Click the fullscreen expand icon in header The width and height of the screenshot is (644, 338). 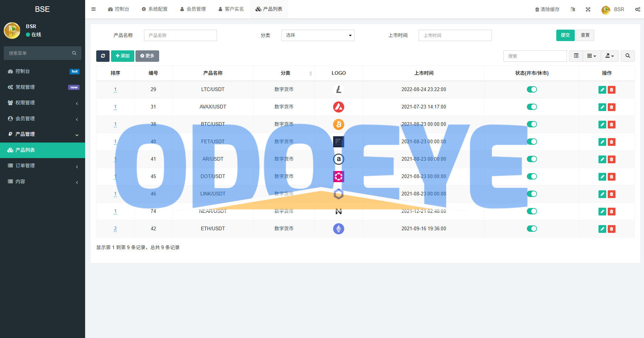tap(588, 9)
